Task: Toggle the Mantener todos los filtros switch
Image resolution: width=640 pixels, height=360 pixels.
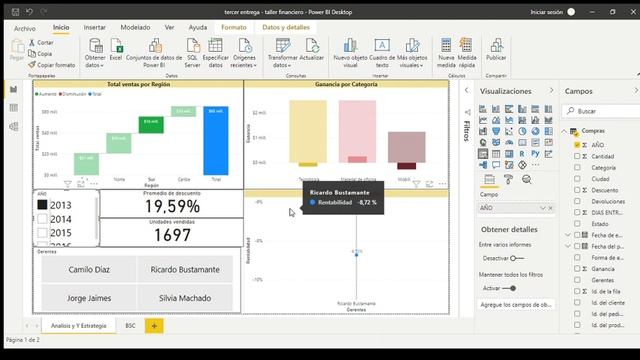Action: tap(509, 288)
